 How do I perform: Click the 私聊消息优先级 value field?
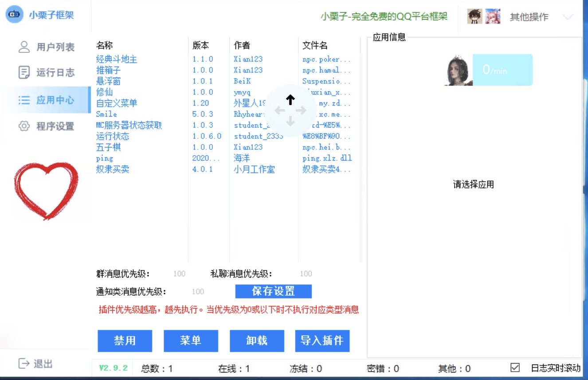pos(306,274)
